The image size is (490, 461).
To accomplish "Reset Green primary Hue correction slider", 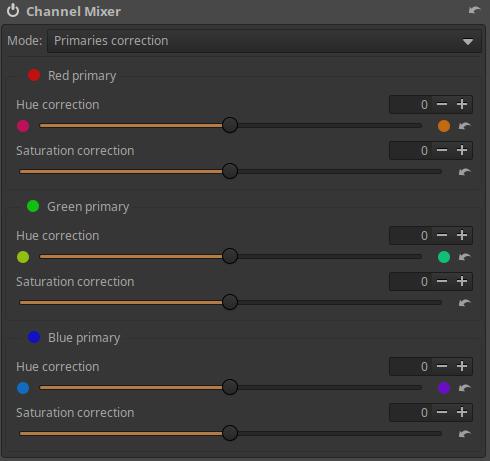I will point(464,257).
